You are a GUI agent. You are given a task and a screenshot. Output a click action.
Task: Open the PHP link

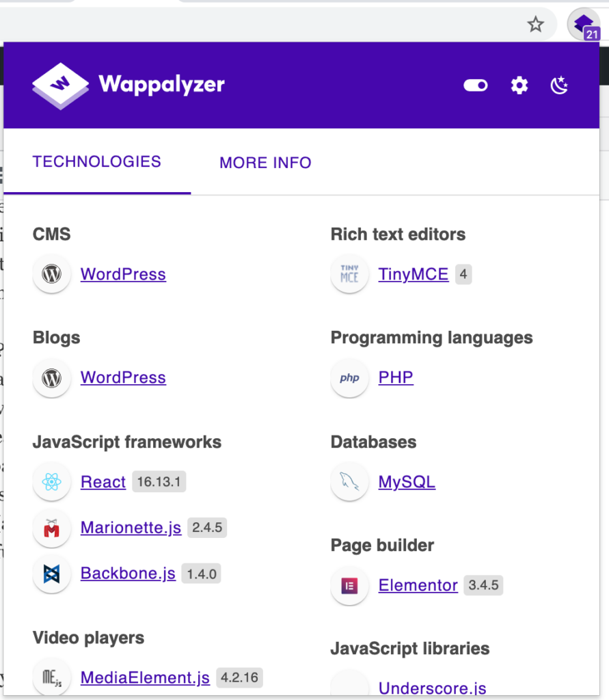[396, 377]
